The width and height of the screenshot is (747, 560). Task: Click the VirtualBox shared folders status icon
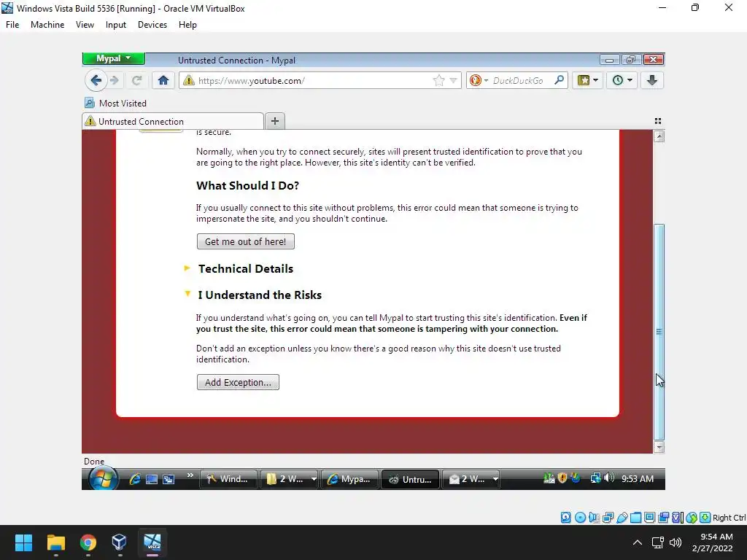tap(635, 518)
